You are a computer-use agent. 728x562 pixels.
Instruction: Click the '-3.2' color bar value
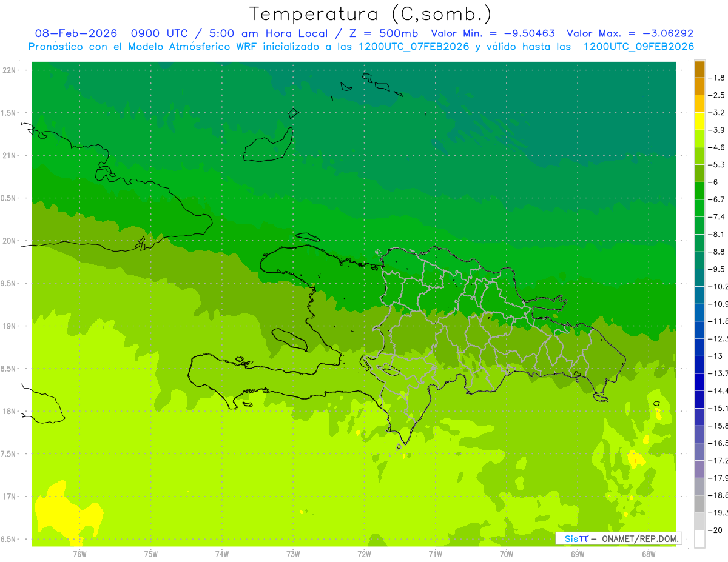pos(716,113)
